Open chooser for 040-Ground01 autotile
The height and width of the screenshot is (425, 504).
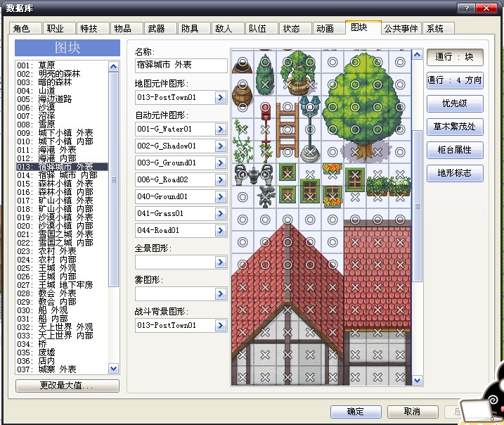(x=221, y=196)
